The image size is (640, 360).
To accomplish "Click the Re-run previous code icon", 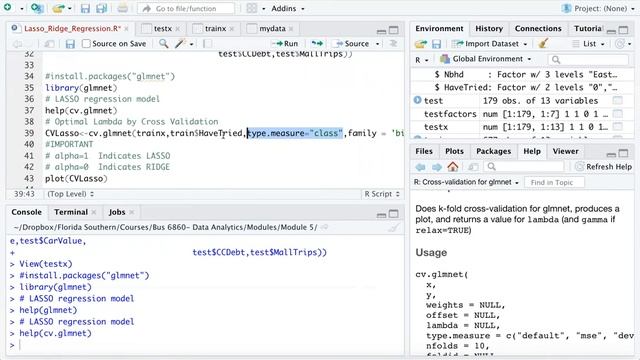I will click(x=317, y=43).
